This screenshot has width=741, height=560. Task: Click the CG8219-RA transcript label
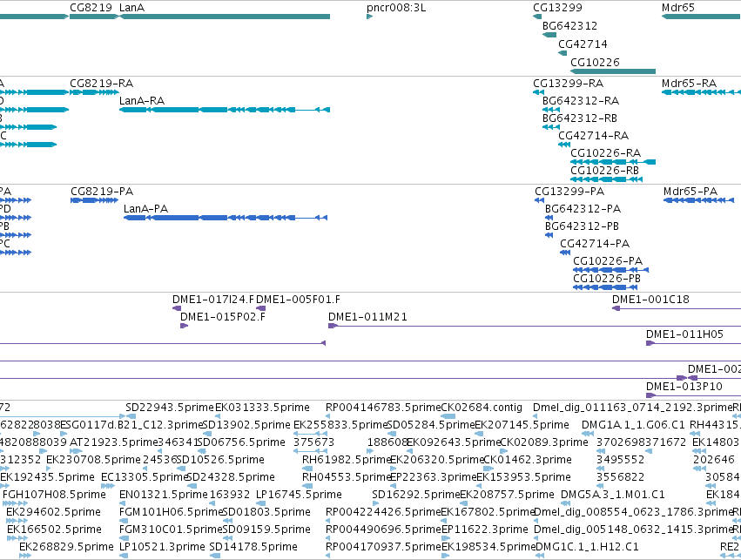pyautogui.click(x=102, y=84)
